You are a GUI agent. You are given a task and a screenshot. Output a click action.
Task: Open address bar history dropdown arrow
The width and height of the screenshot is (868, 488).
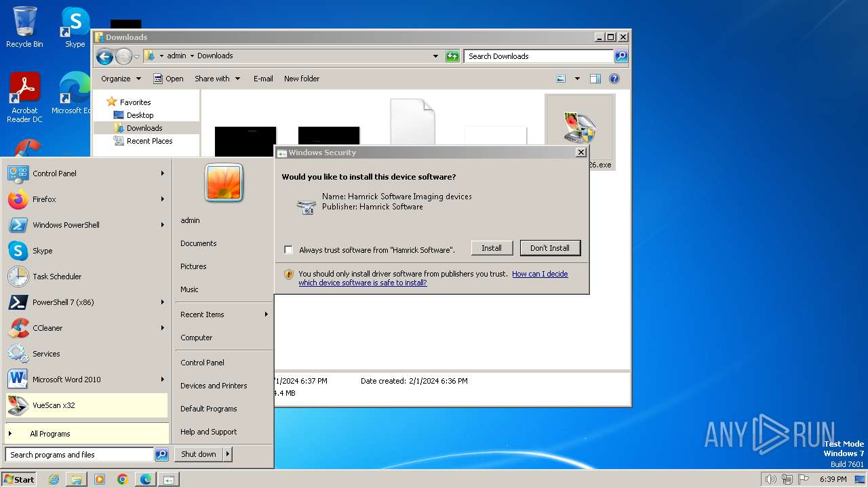coord(435,56)
